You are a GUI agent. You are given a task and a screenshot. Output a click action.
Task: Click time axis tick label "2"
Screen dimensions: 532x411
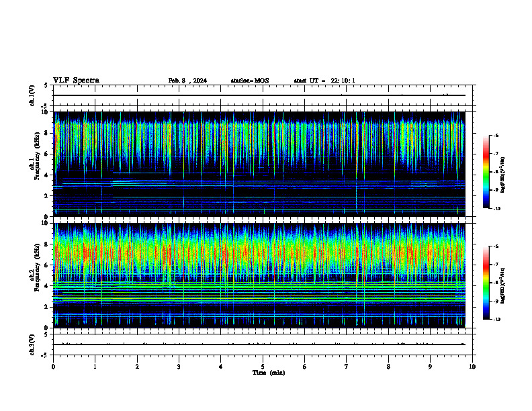click(x=137, y=367)
